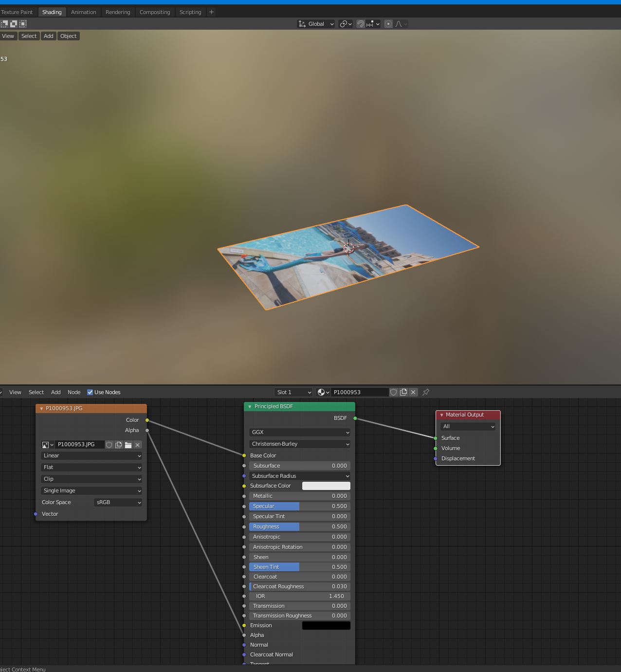Viewport: 621px width, 672px height.
Task: Click the proportional editing icon
Action: tap(388, 24)
